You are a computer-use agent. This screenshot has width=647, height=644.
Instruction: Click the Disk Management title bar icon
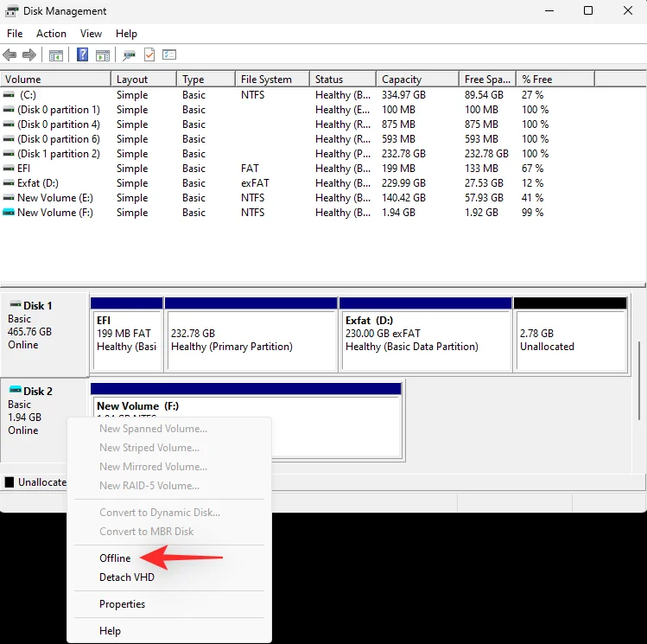11,11
